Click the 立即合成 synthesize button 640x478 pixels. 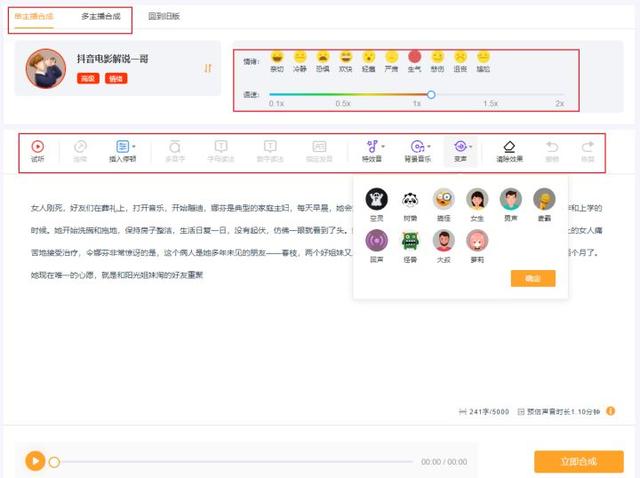point(579,462)
